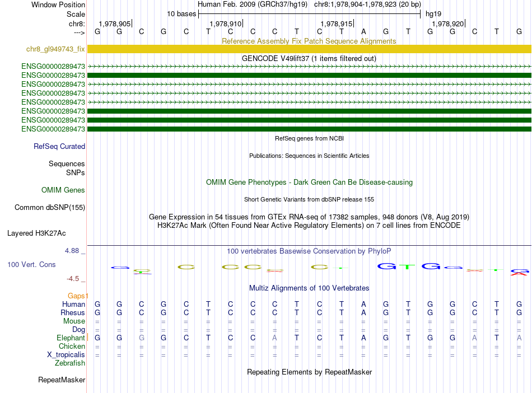Click OMIM Gene Phenotypes track title
This screenshot has width=532, height=393.
point(309,182)
